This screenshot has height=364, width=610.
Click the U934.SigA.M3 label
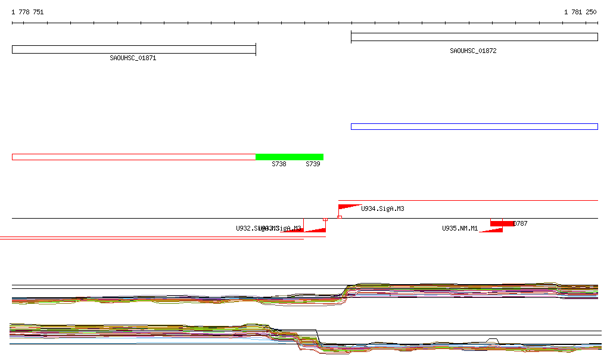[383, 209]
